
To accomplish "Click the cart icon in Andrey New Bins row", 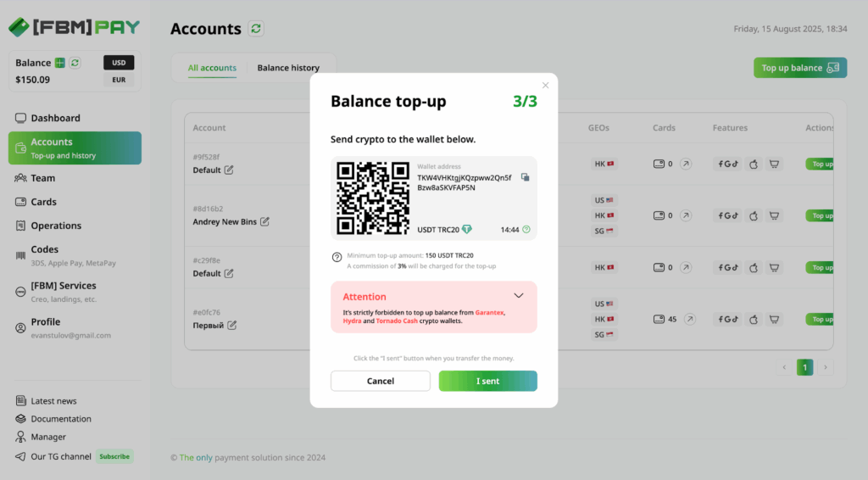I will [x=775, y=215].
